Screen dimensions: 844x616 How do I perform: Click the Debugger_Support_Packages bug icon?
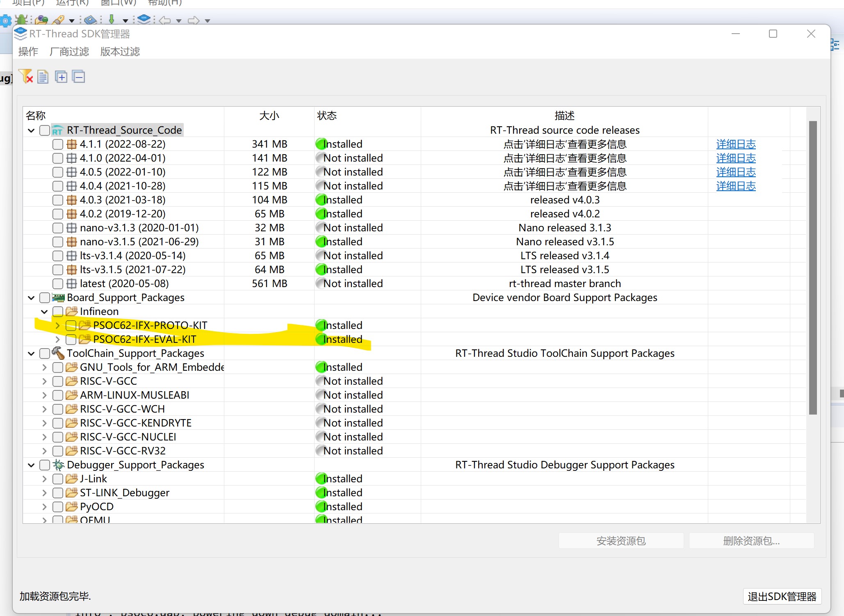click(x=59, y=465)
